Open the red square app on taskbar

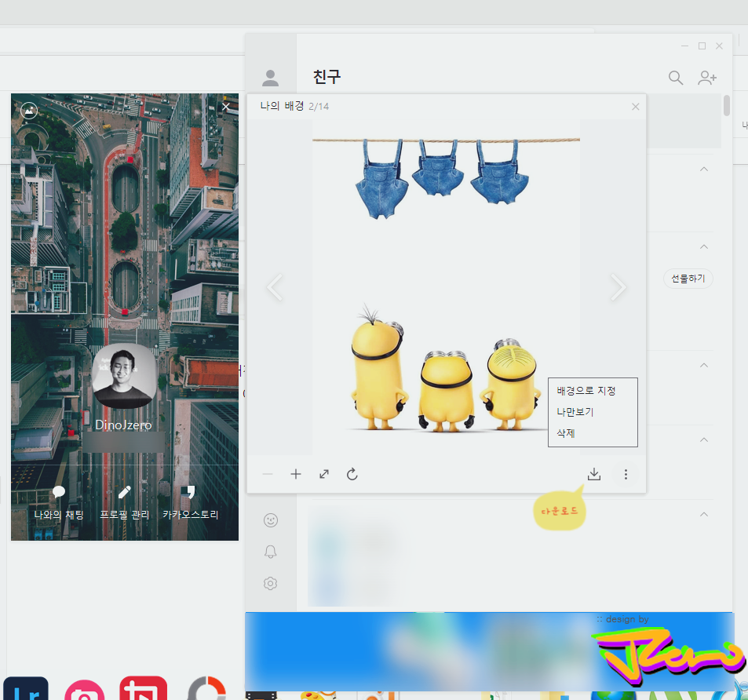143,688
